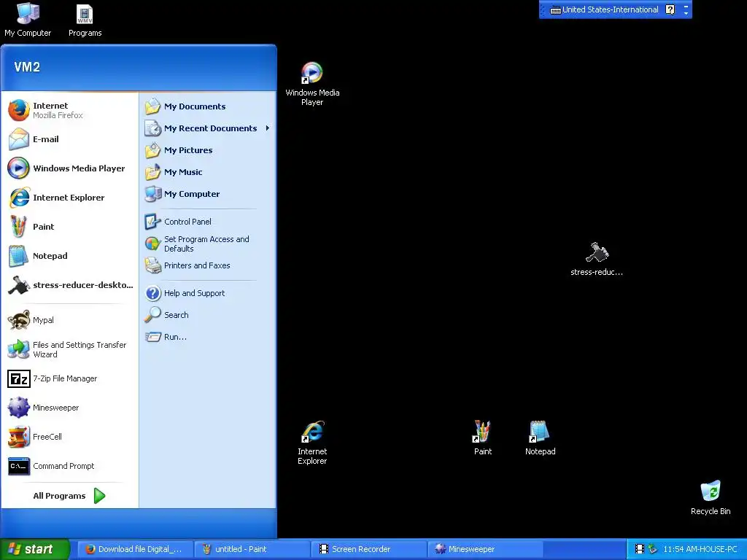Viewport: 747px width, 560px height.
Task: Open My Computer from the Start menu
Action: point(207,194)
